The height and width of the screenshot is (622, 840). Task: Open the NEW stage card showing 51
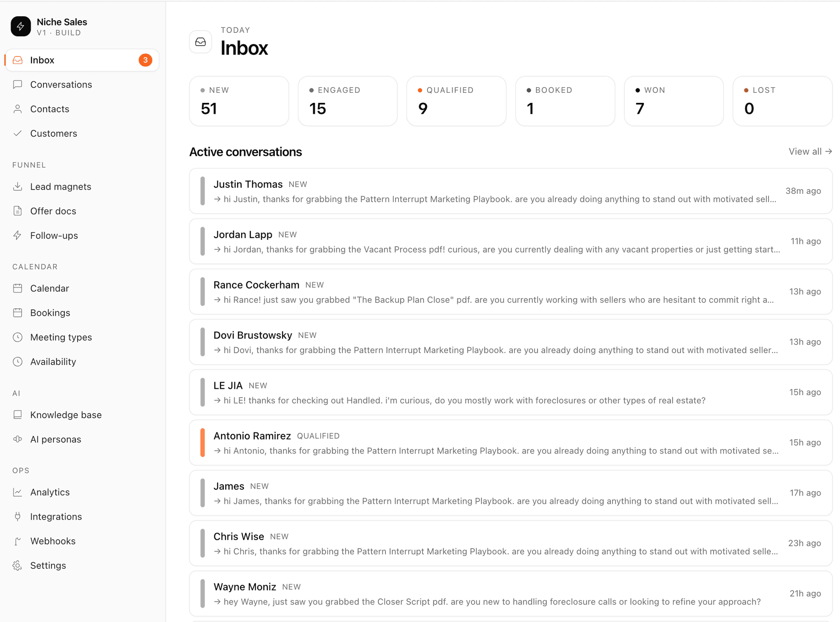pos(239,101)
